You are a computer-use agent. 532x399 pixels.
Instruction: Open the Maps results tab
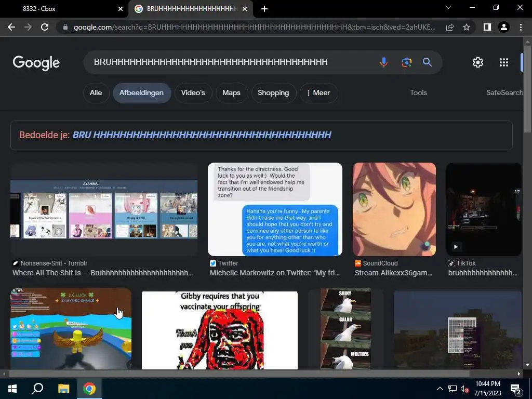[231, 92]
